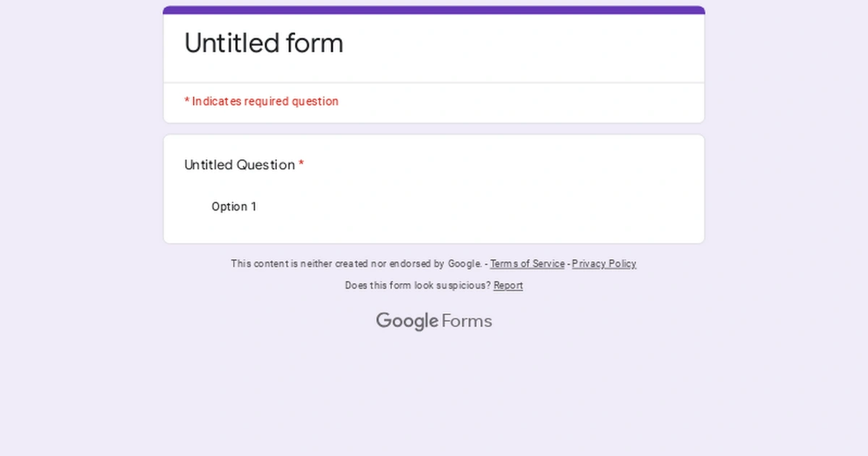Screen dimensions: 868x456
Task: Click the purple accent bar atop the form
Action: tap(434, 10)
